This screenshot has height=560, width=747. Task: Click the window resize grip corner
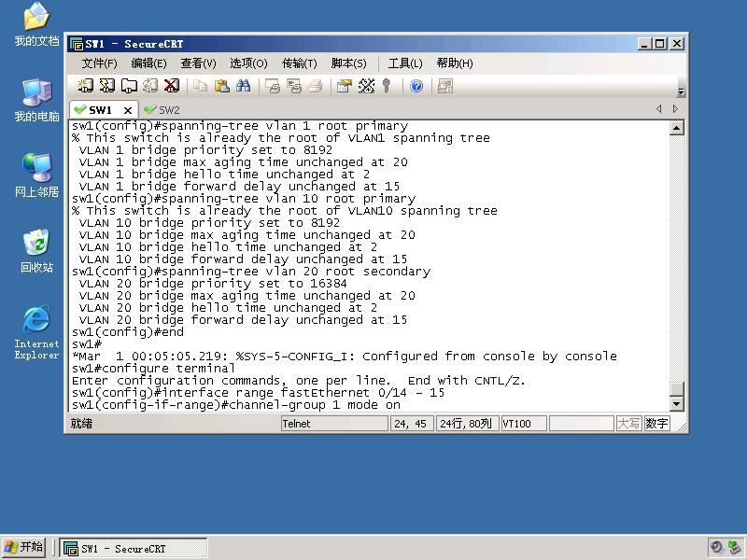coord(682,427)
